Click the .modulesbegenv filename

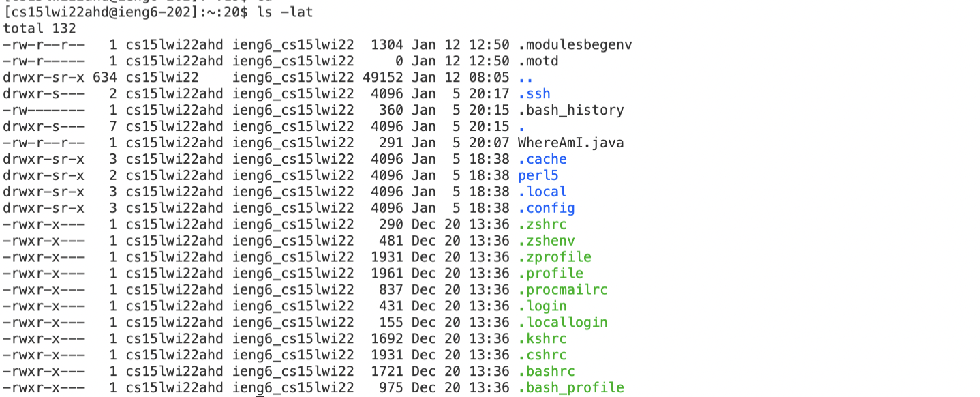pos(575,45)
